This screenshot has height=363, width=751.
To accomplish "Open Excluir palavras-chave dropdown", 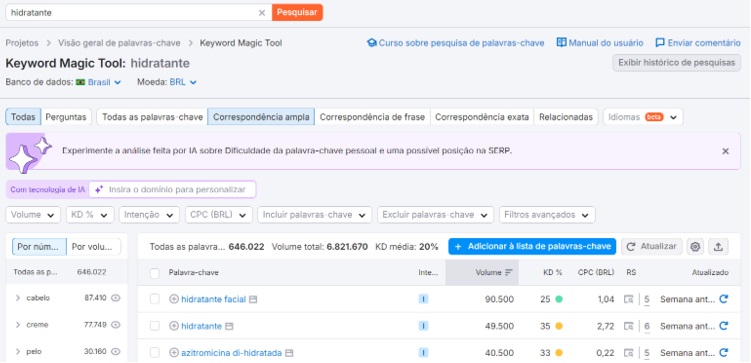I will pyautogui.click(x=435, y=215).
